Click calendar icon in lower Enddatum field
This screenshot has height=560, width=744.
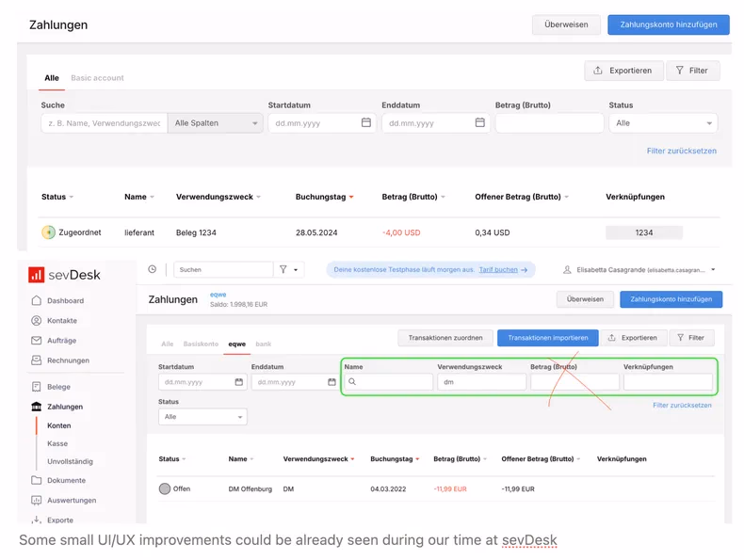[x=332, y=382]
